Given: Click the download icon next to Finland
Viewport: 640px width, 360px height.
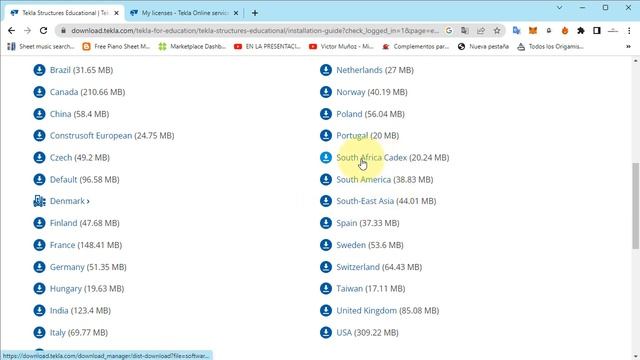Looking at the screenshot, I should (39, 223).
